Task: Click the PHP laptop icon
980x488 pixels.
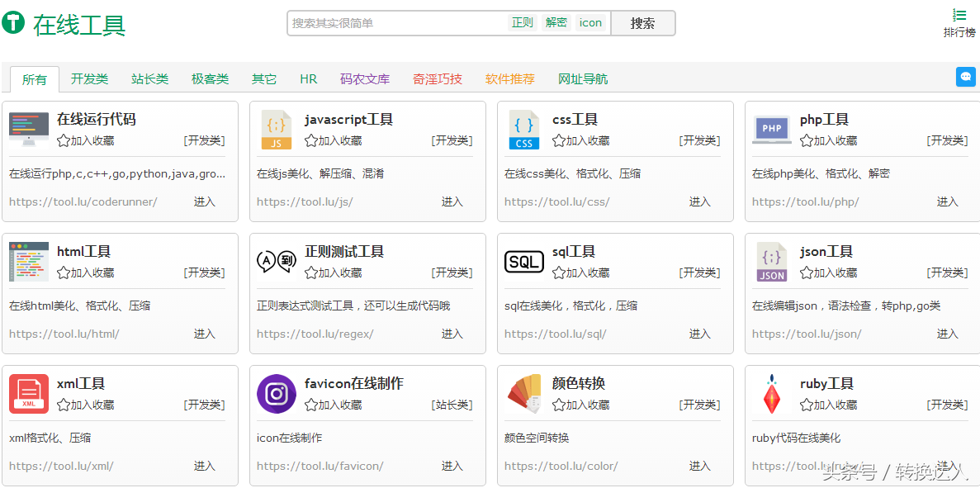Action: tap(771, 130)
